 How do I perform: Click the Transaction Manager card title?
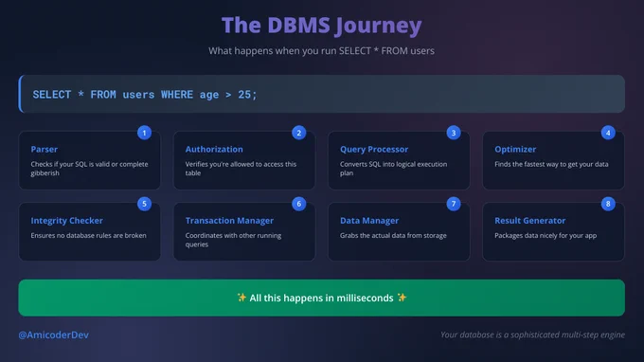pos(229,221)
